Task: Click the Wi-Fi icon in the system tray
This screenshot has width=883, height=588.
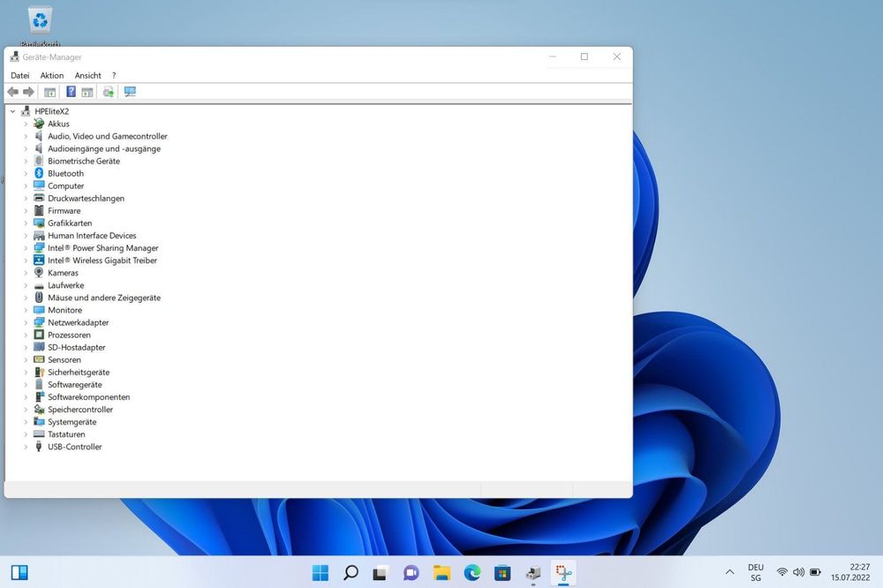Action: pos(781,573)
